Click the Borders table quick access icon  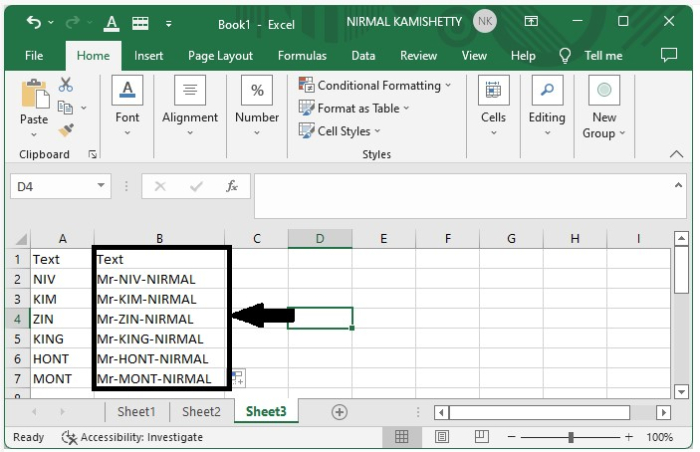(x=140, y=23)
